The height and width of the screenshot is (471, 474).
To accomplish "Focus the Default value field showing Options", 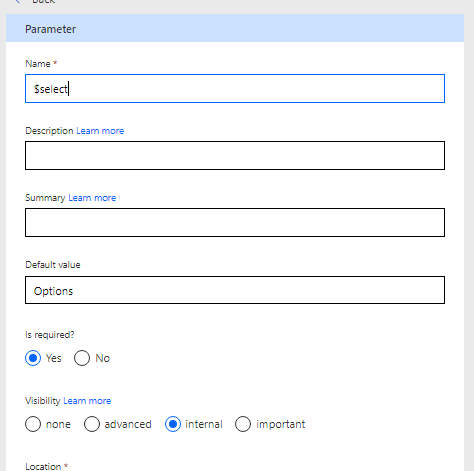I will (x=235, y=290).
